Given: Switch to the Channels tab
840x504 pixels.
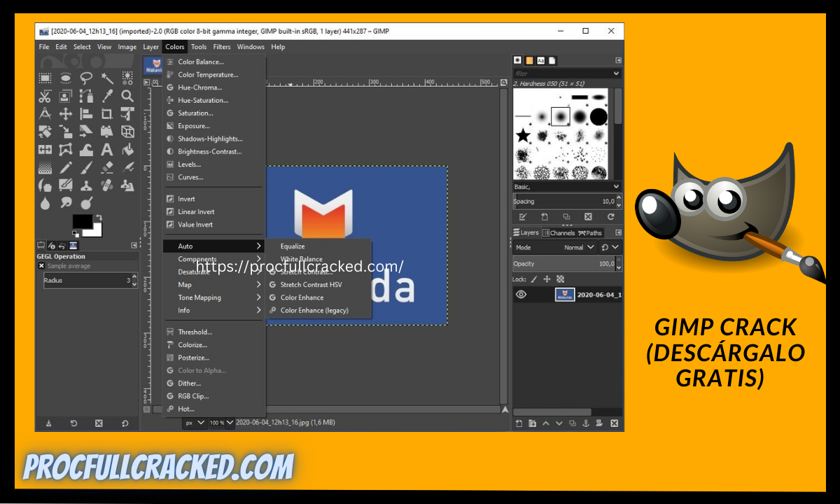Looking at the screenshot, I should click(558, 233).
